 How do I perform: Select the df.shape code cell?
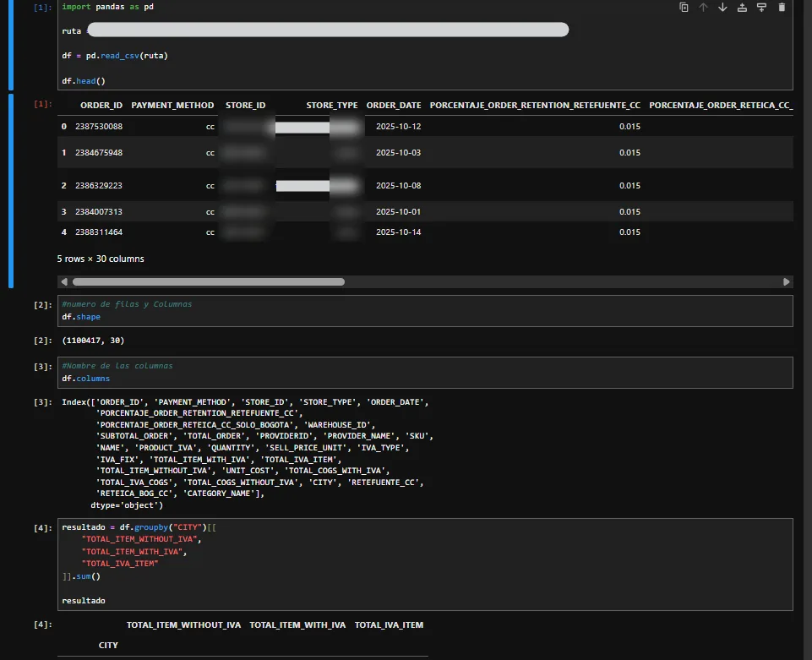tap(425, 311)
